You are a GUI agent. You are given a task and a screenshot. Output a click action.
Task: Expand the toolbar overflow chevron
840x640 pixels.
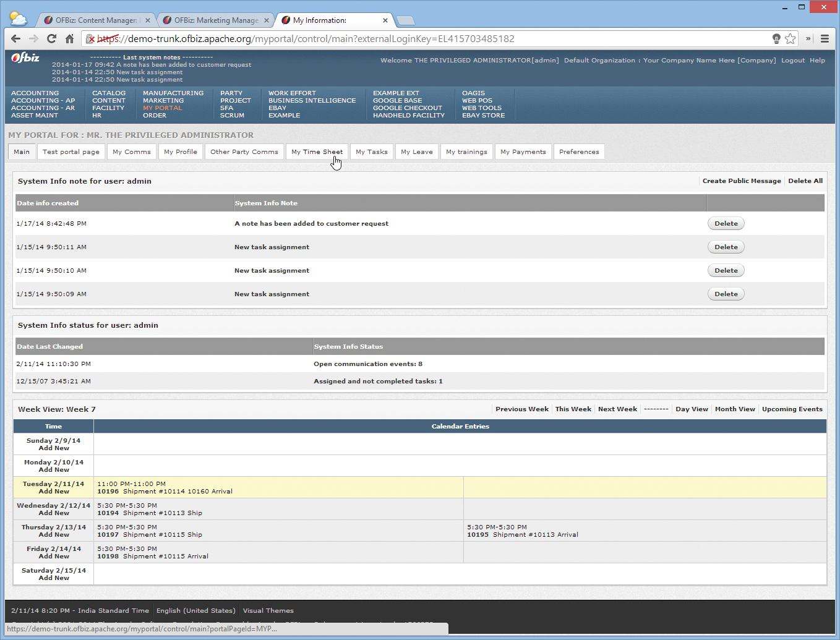[x=808, y=38]
